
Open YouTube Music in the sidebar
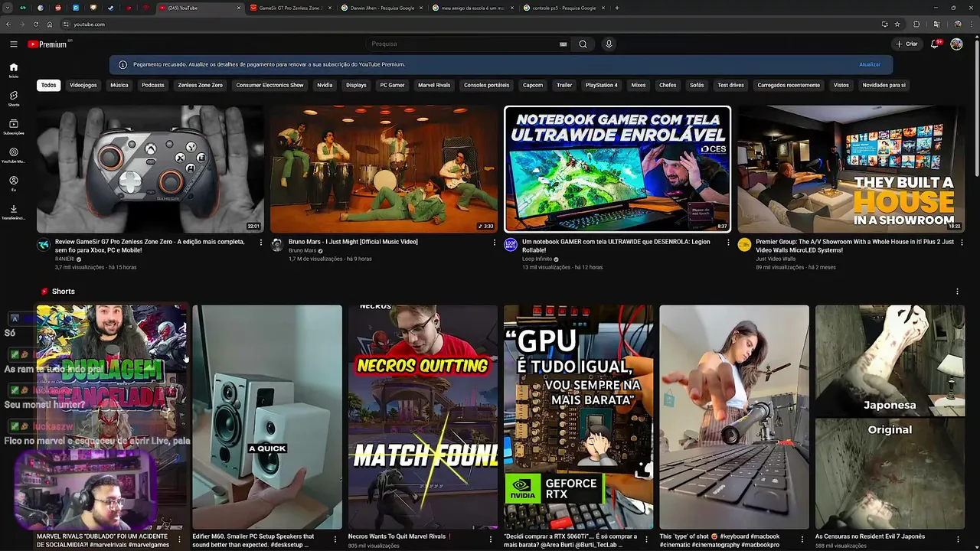[x=14, y=155]
